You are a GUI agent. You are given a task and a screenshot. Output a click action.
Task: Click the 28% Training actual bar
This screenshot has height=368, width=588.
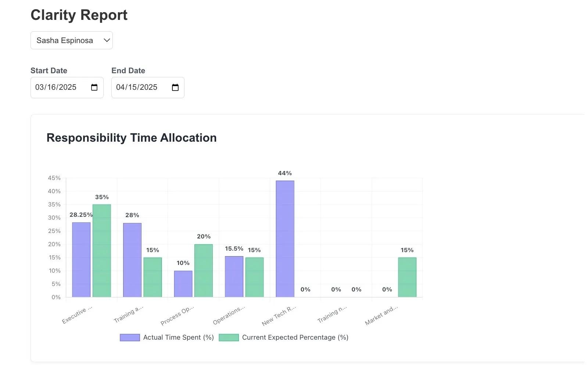(x=132, y=260)
